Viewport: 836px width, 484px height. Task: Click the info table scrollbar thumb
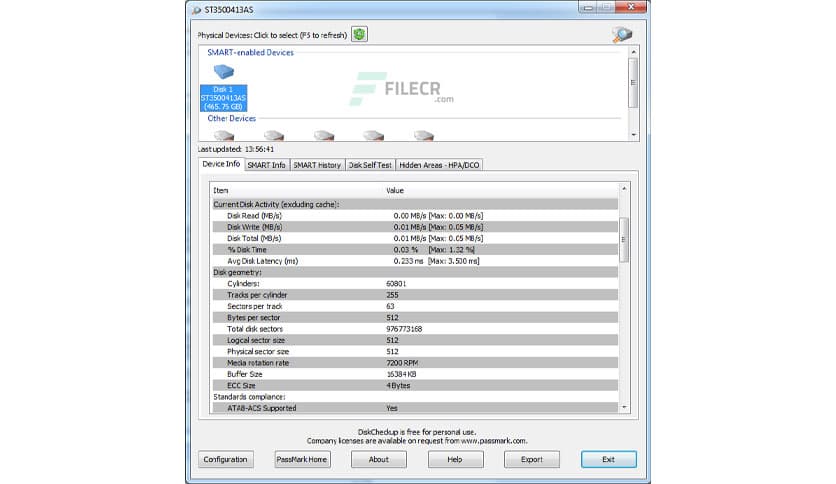point(624,239)
